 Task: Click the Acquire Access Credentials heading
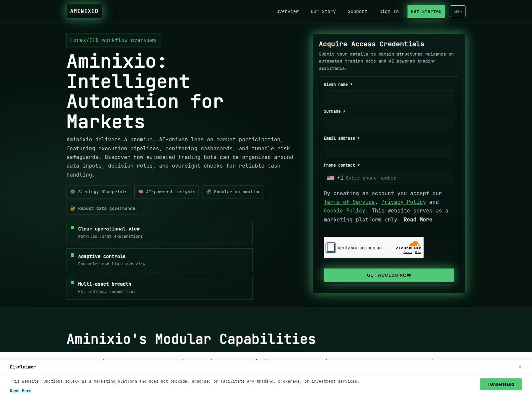371,44
